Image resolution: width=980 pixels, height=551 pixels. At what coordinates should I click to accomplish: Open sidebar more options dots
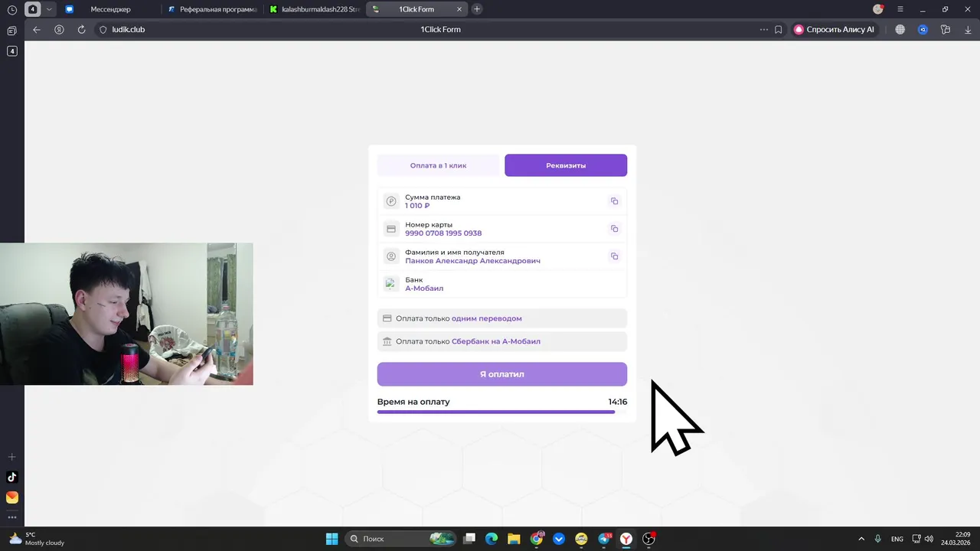[x=12, y=517]
